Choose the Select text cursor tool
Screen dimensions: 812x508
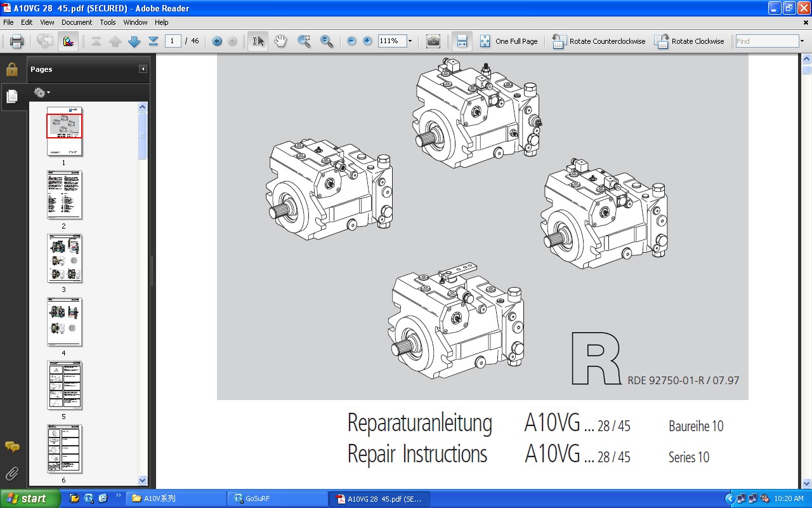point(258,41)
